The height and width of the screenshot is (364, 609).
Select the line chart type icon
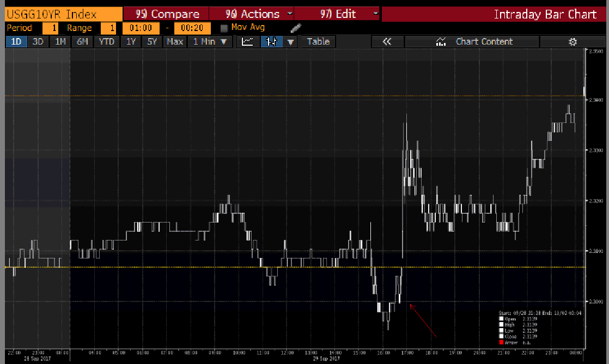(x=247, y=41)
